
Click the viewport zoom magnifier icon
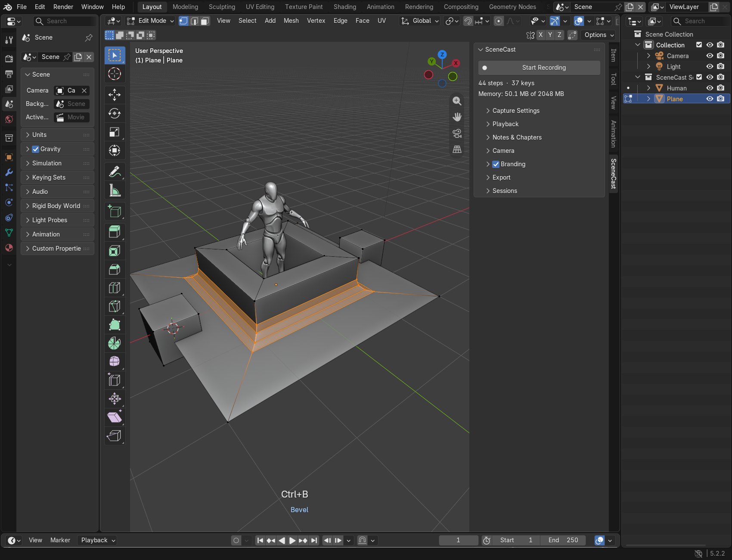tap(457, 101)
